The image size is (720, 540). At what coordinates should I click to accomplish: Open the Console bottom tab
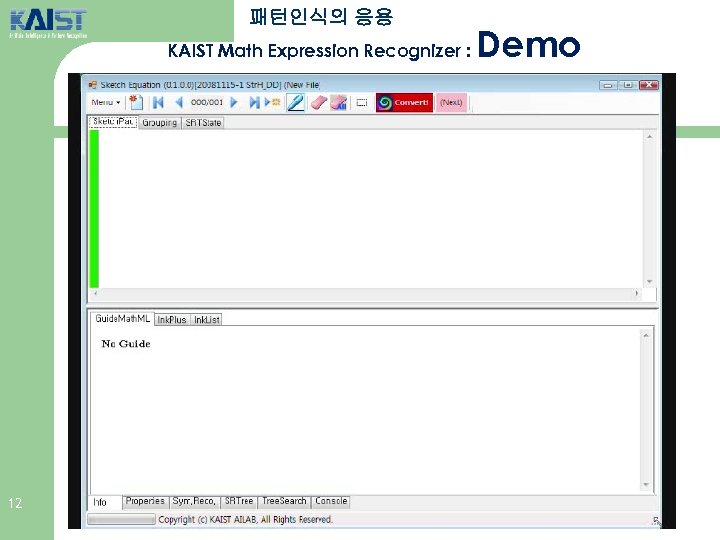click(x=331, y=501)
